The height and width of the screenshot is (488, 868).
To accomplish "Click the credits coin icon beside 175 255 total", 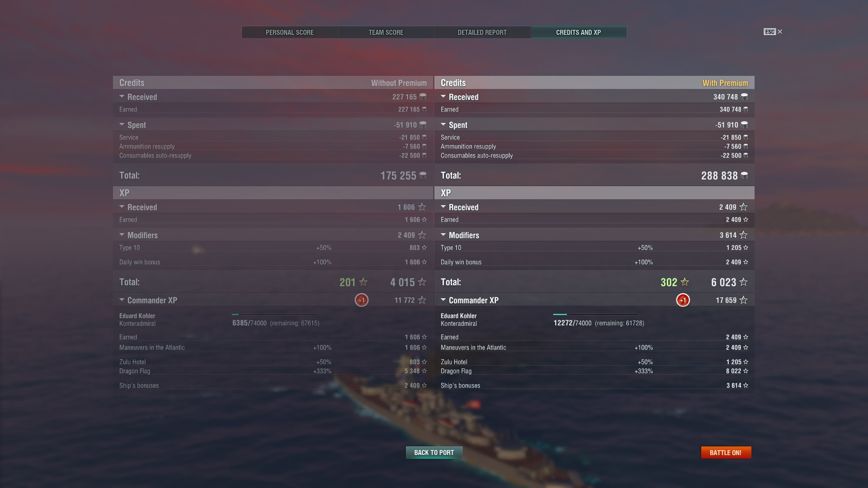I will 423,175.
